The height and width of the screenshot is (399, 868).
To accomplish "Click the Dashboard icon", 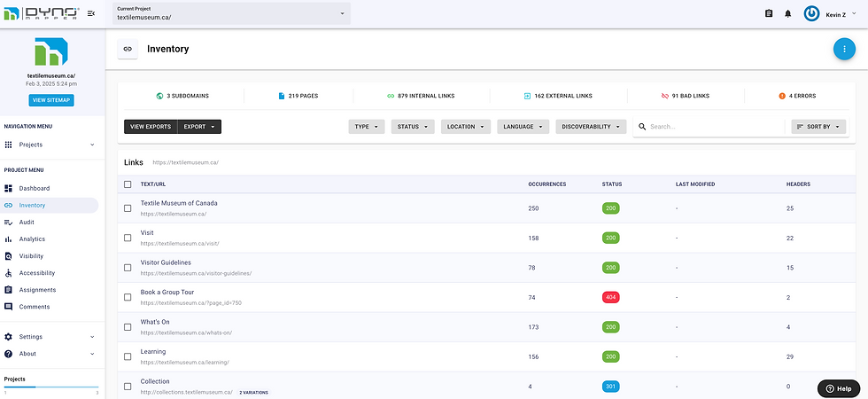I will coord(8,188).
